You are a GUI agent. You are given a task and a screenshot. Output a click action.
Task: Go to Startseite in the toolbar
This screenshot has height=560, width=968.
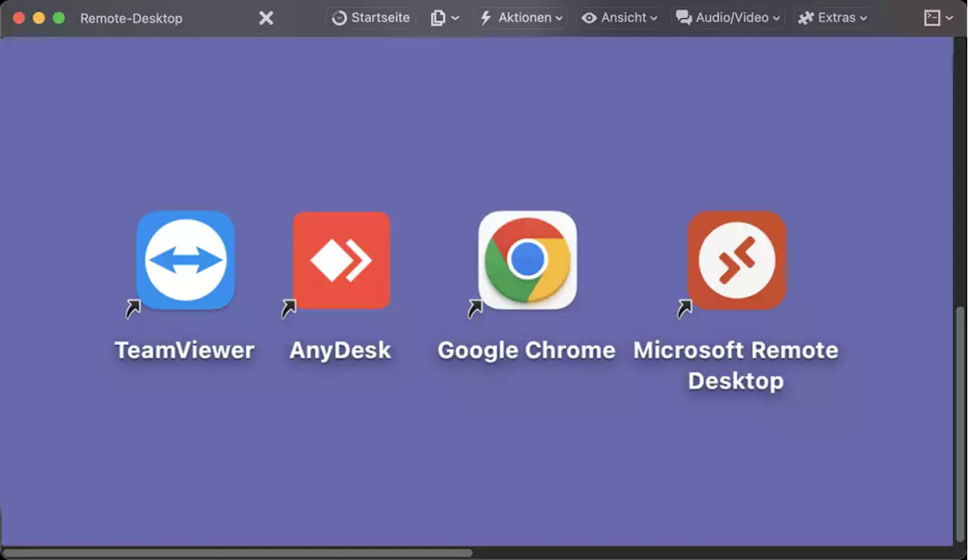tap(371, 17)
